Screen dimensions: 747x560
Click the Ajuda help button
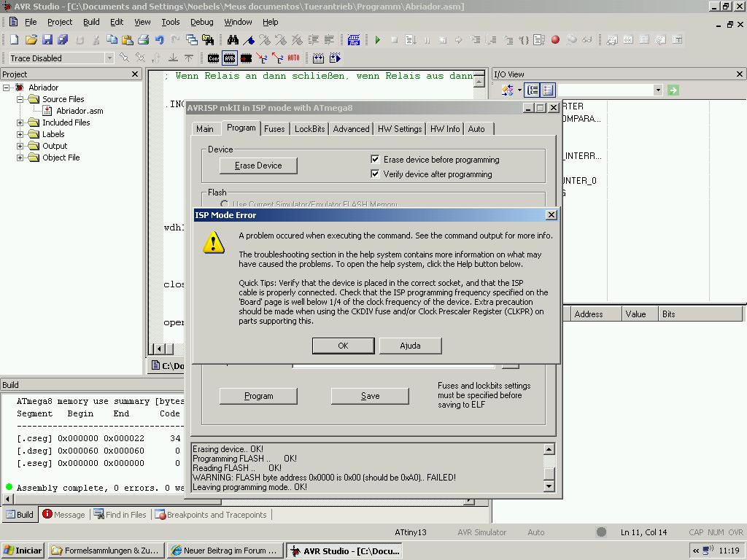click(410, 346)
